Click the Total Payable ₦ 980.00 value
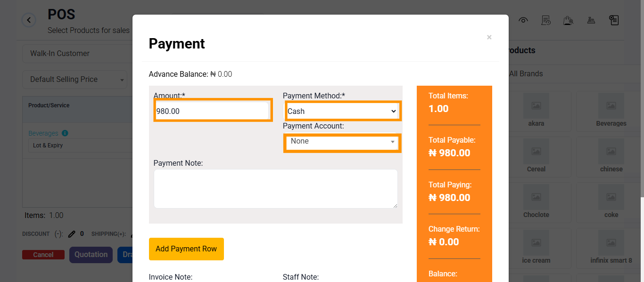This screenshot has width=644, height=282. coord(449,153)
